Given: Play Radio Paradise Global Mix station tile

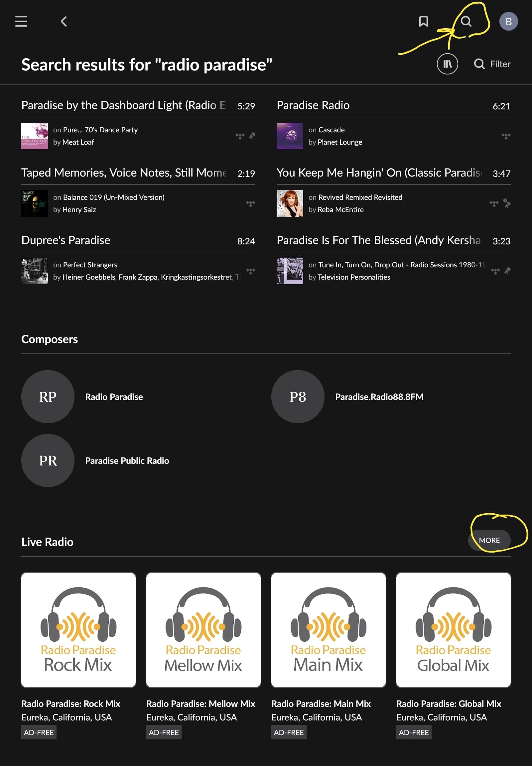Looking at the screenshot, I should (x=453, y=630).
